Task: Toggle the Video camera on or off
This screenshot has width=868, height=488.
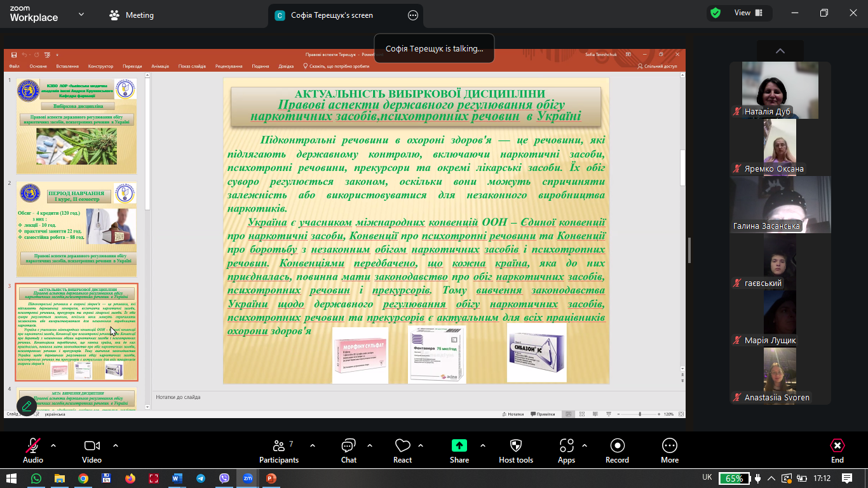Action: (92, 451)
